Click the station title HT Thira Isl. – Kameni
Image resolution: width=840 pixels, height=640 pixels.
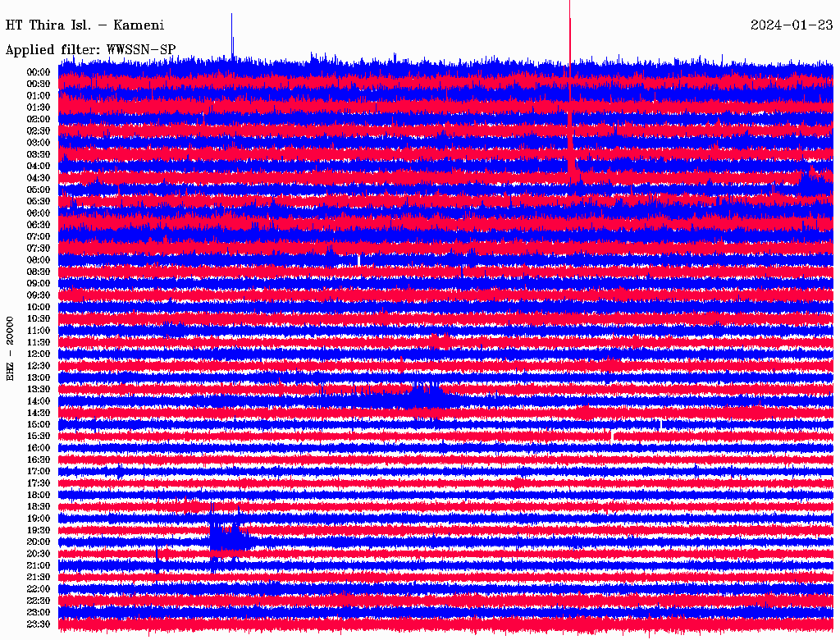point(85,25)
